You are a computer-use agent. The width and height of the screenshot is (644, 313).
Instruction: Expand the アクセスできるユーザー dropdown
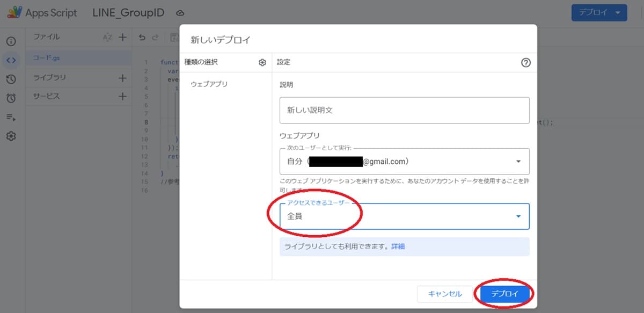(x=404, y=216)
